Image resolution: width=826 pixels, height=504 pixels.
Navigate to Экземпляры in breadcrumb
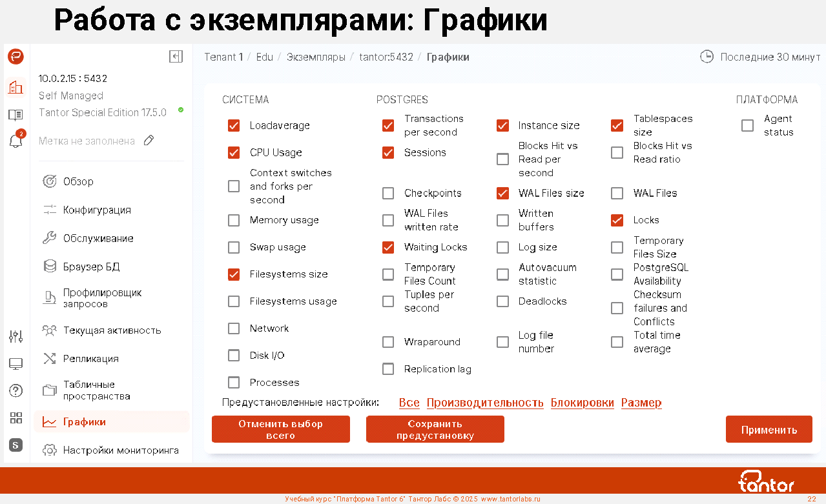316,57
